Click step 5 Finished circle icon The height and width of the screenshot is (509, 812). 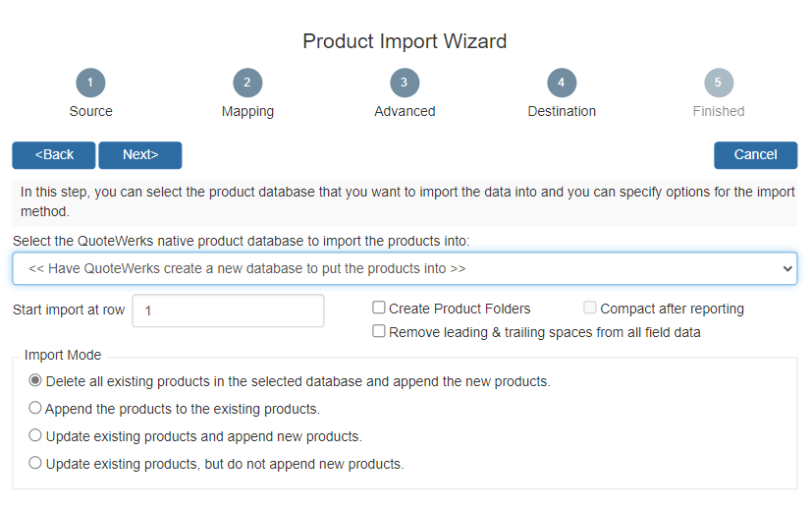click(x=719, y=83)
